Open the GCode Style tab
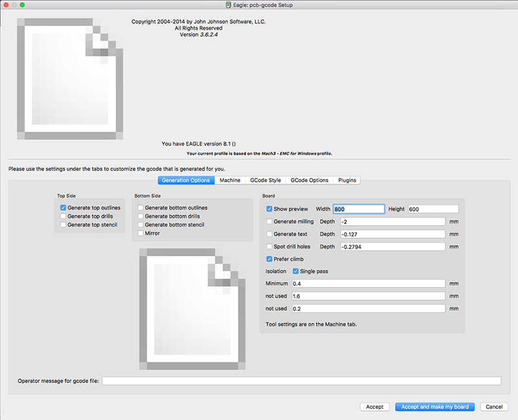 pyautogui.click(x=265, y=181)
